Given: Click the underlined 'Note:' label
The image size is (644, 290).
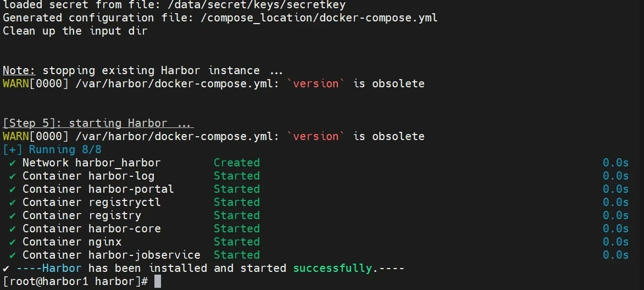Looking at the screenshot, I should point(19,70).
